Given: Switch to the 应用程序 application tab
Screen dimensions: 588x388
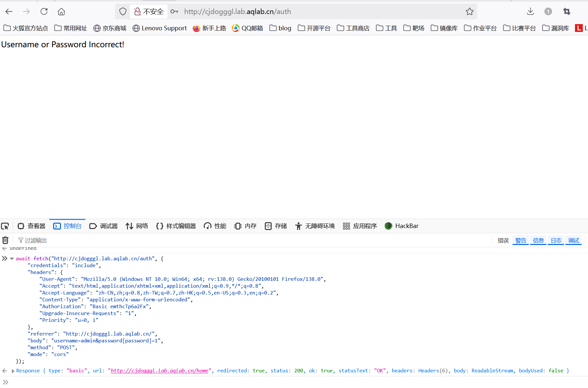Looking at the screenshot, I should (360, 226).
